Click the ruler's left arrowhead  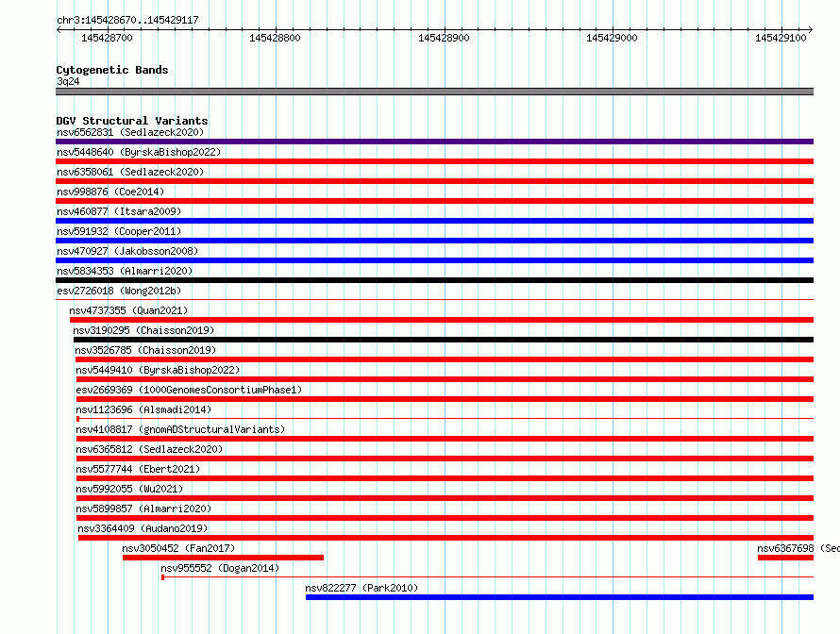(59, 29)
